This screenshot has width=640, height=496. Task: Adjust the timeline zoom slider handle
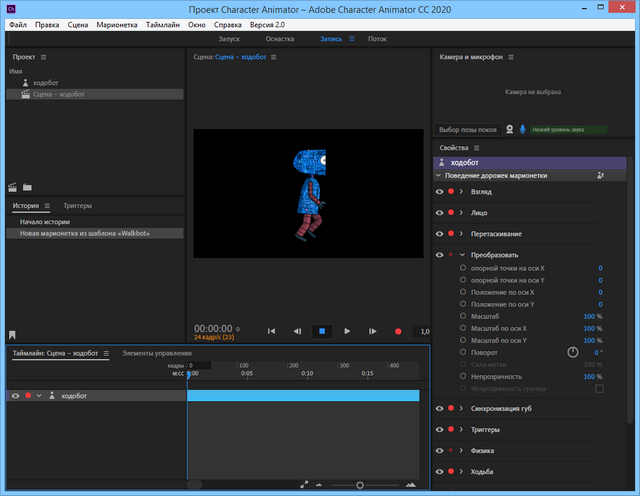click(360, 485)
